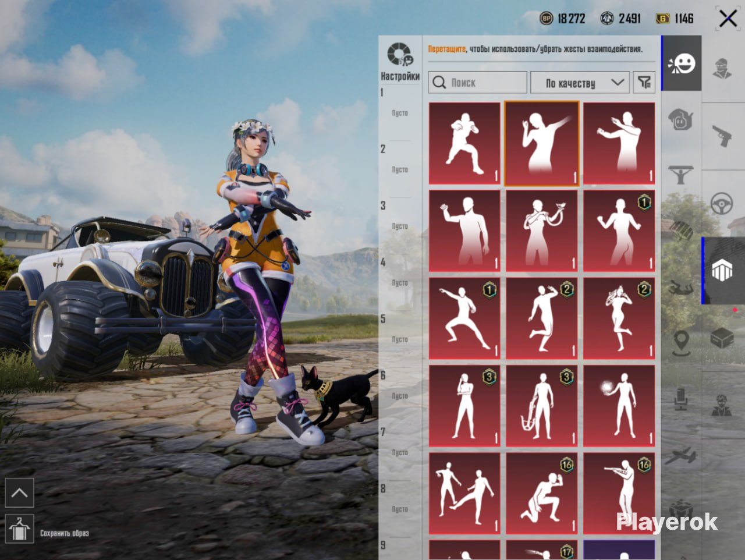Open the location pin icon
The height and width of the screenshot is (560, 745).
[680, 343]
